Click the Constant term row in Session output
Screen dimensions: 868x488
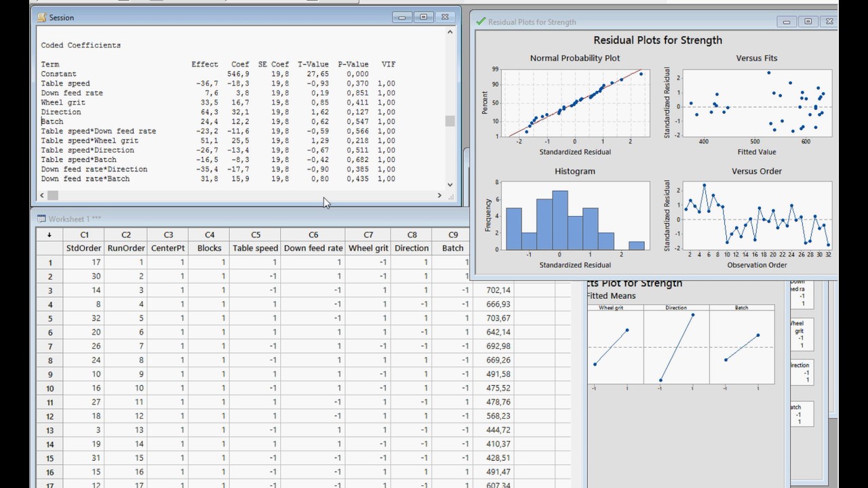[x=218, y=74]
